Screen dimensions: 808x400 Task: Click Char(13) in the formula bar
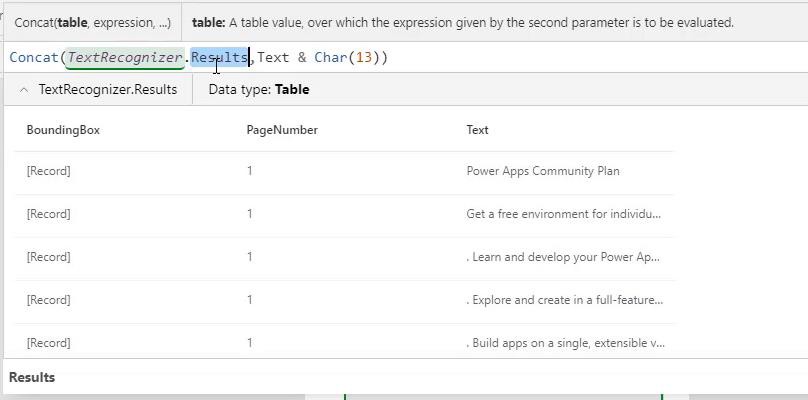click(x=346, y=57)
